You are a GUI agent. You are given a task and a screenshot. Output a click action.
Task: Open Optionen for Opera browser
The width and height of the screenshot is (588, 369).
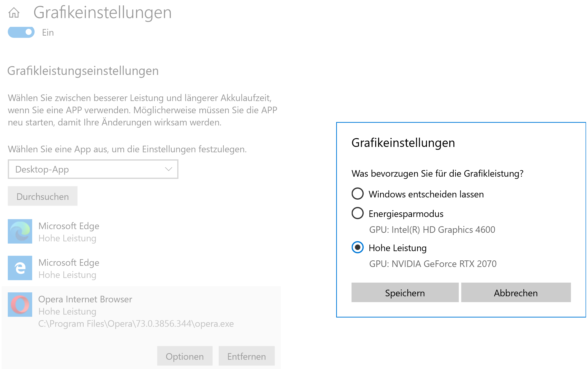(185, 356)
